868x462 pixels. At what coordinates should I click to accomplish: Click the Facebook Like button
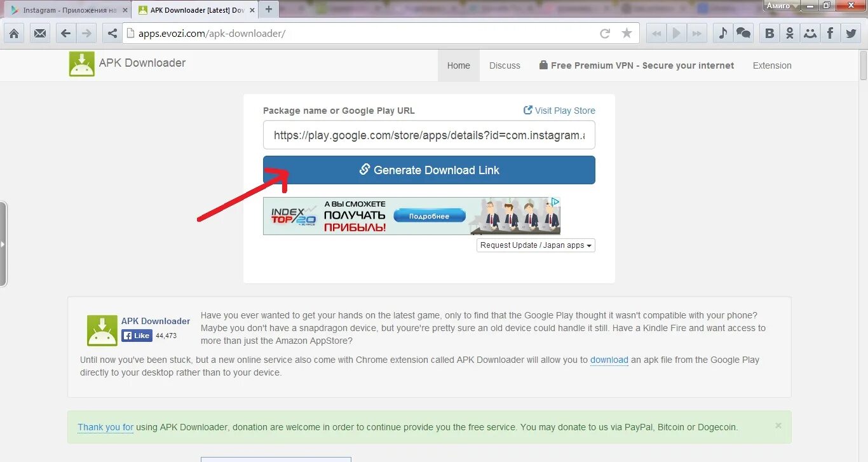(137, 336)
